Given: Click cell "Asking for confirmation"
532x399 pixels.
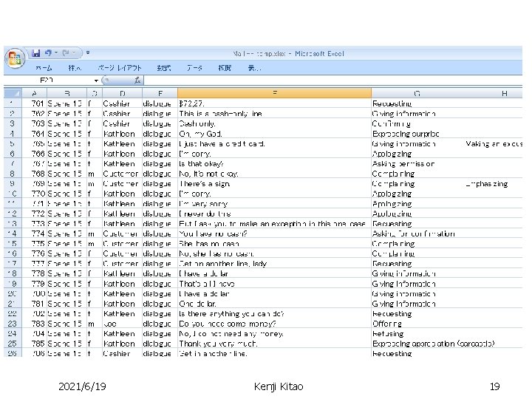Looking at the screenshot, I should [417, 233].
